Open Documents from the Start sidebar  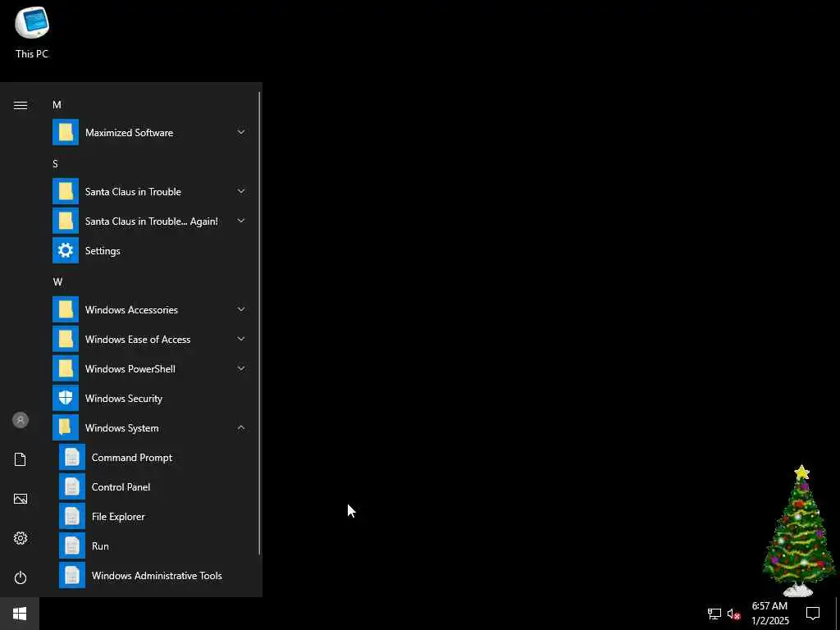[x=21, y=459]
